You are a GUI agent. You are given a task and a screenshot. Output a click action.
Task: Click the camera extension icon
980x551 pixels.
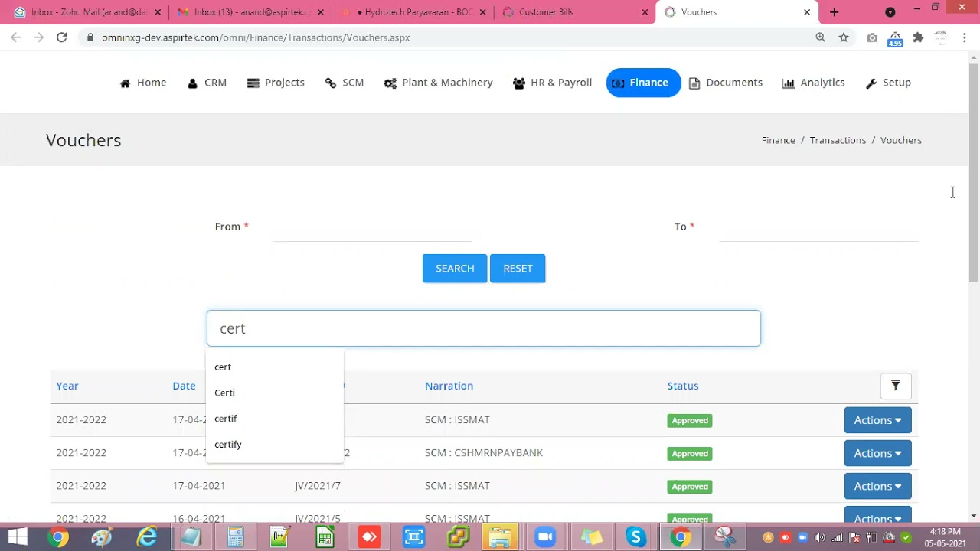pyautogui.click(x=872, y=37)
